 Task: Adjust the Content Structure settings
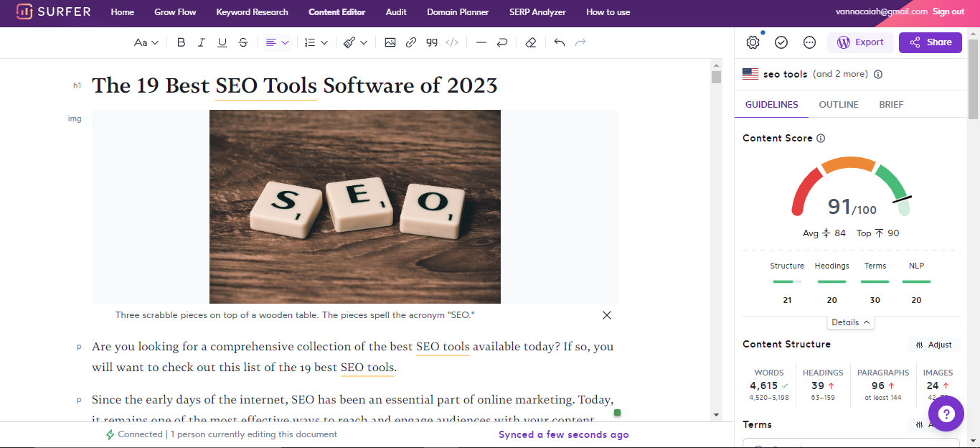pos(933,345)
